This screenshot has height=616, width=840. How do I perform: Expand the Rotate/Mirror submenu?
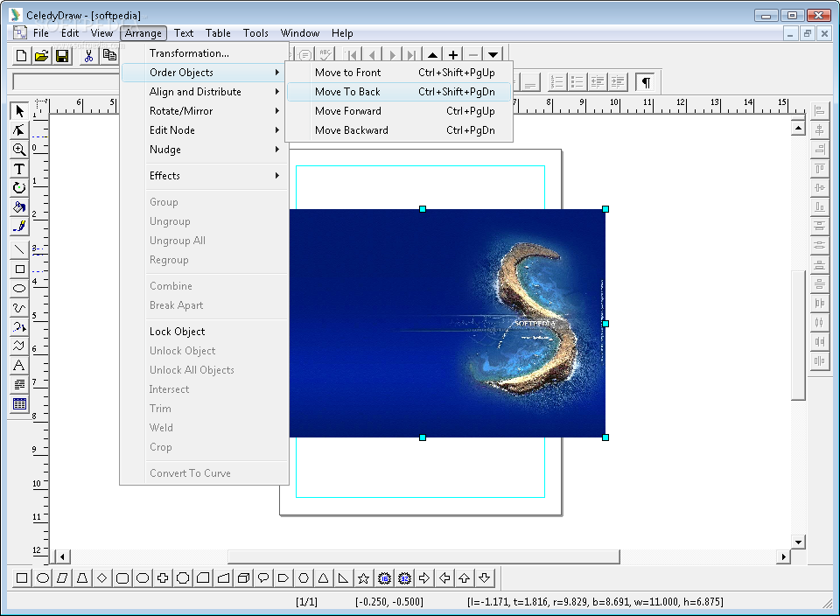click(x=204, y=111)
